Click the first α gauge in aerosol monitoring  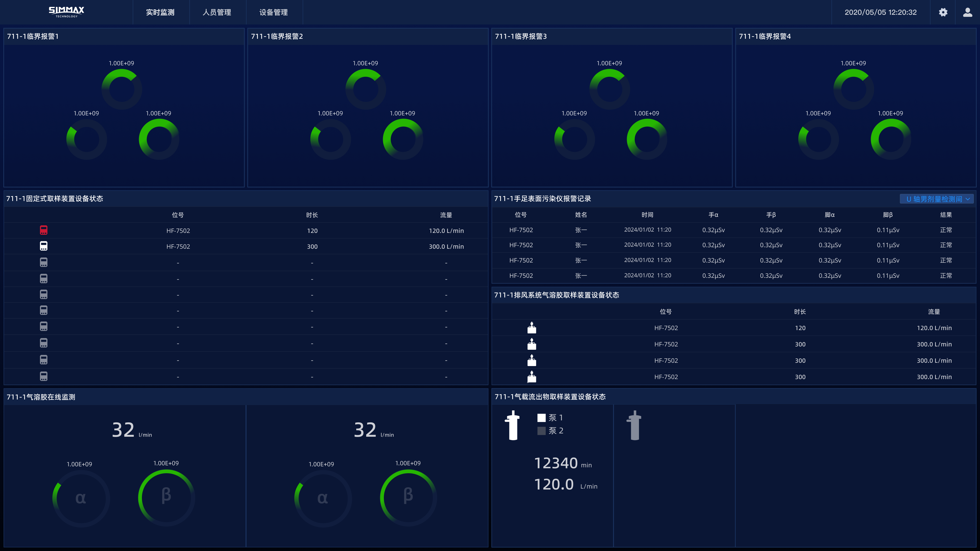(81, 498)
